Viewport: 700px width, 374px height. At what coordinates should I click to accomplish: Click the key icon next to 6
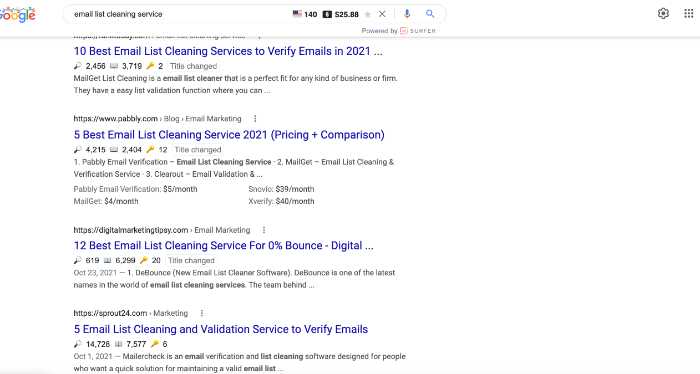pyautogui.click(x=155, y=344)
